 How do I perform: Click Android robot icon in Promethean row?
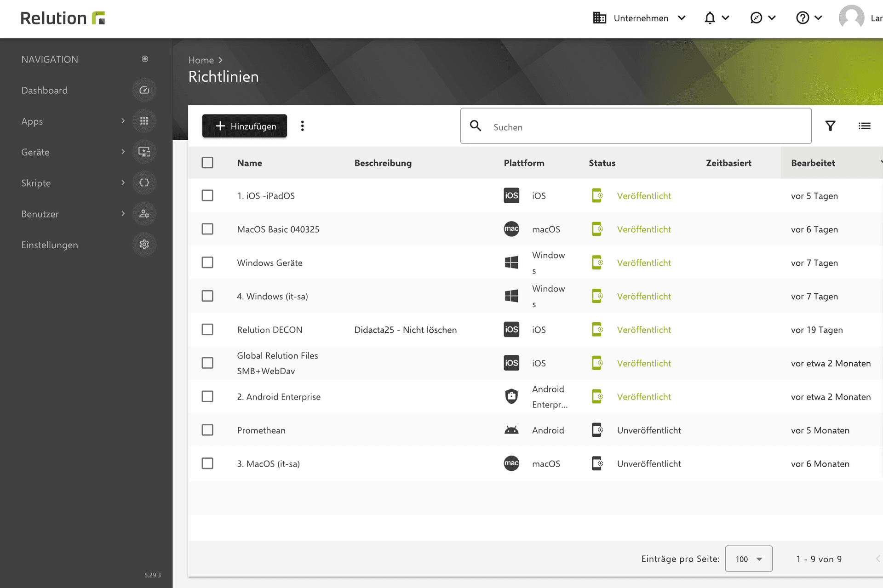pos(511,430)
